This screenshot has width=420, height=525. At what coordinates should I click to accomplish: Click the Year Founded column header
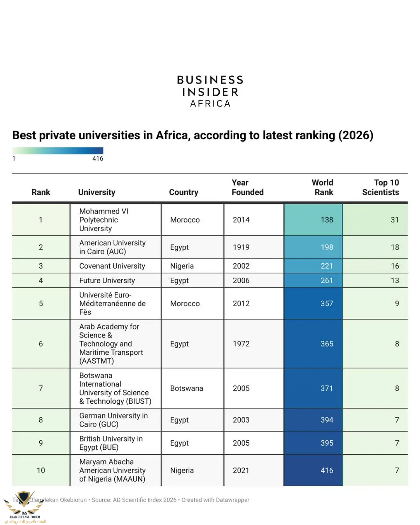[x=247, y=187]
